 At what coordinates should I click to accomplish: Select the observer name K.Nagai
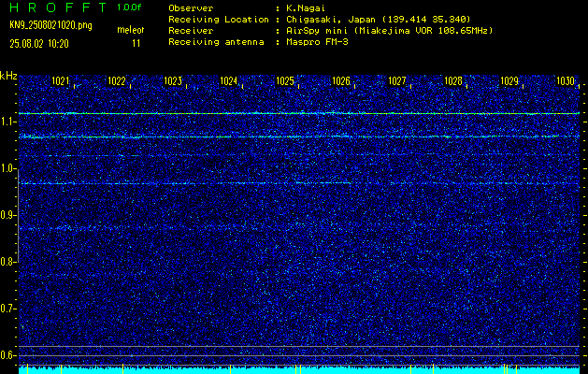(x=306, y=8)
